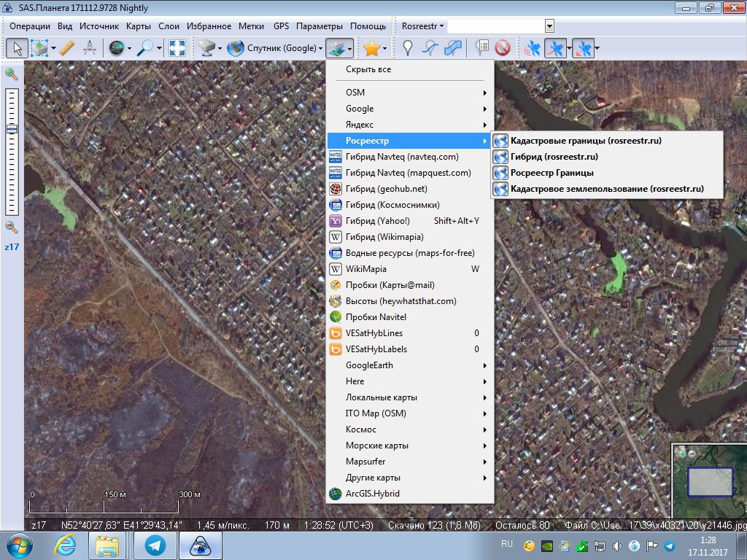
Task: Toggle GPS track display button
Action: click(x=555, y=48)
